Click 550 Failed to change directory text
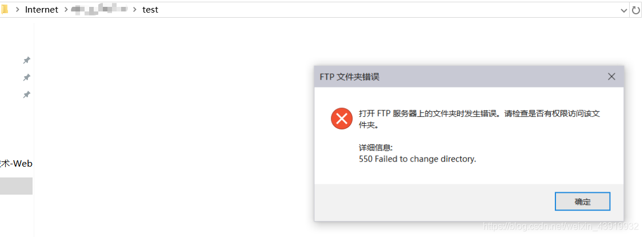 pos(417,159)
